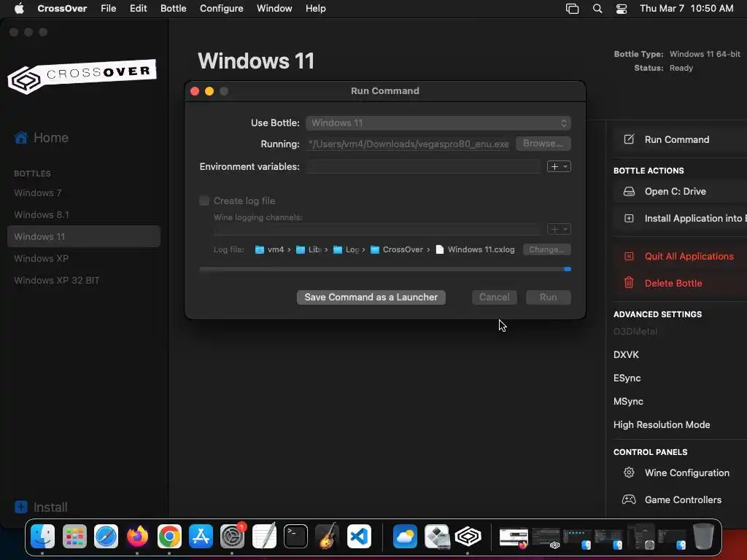This screenshot has width=747, height=560.
Task: Open the Window menu
Action: click(x=274, y=9)
